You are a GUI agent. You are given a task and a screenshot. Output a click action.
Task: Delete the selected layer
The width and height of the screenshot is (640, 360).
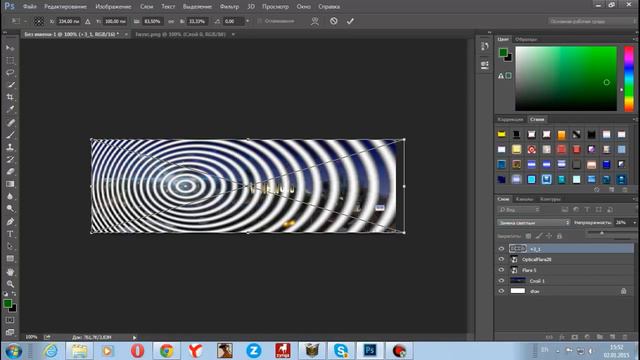point(624,337)
